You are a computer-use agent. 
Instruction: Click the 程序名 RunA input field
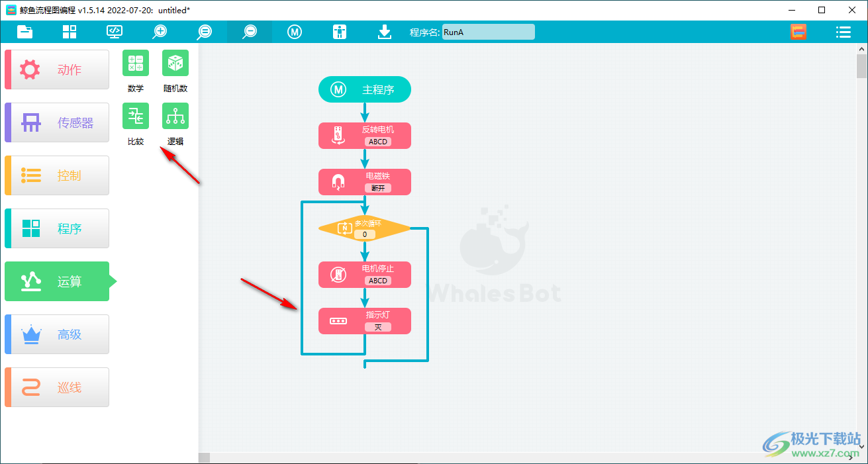pyautogui.click(x=488, y=32)
